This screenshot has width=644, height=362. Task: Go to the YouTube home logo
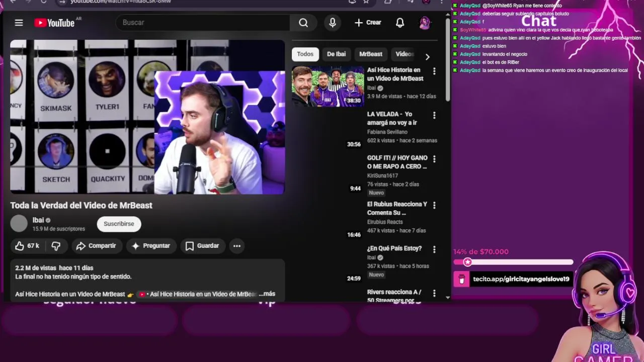pyautogui.click(x=54, y=23)
